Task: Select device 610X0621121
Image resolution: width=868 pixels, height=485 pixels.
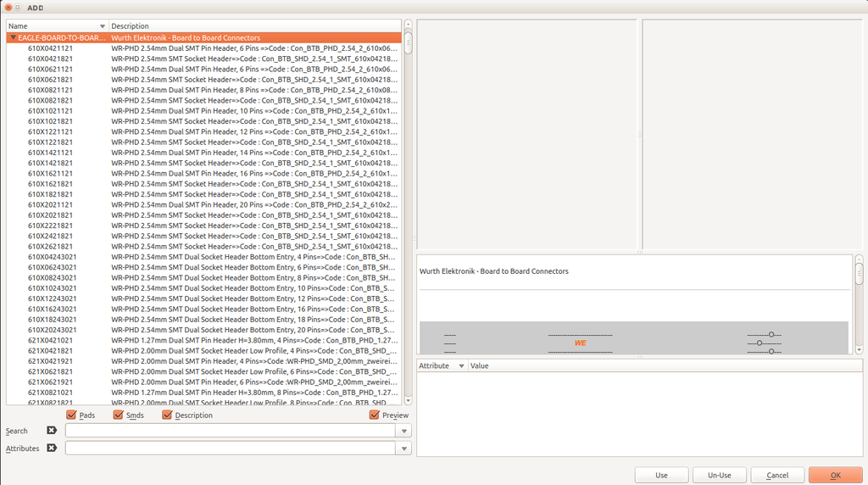Action: pyautogui.click(x=203, y=70)
